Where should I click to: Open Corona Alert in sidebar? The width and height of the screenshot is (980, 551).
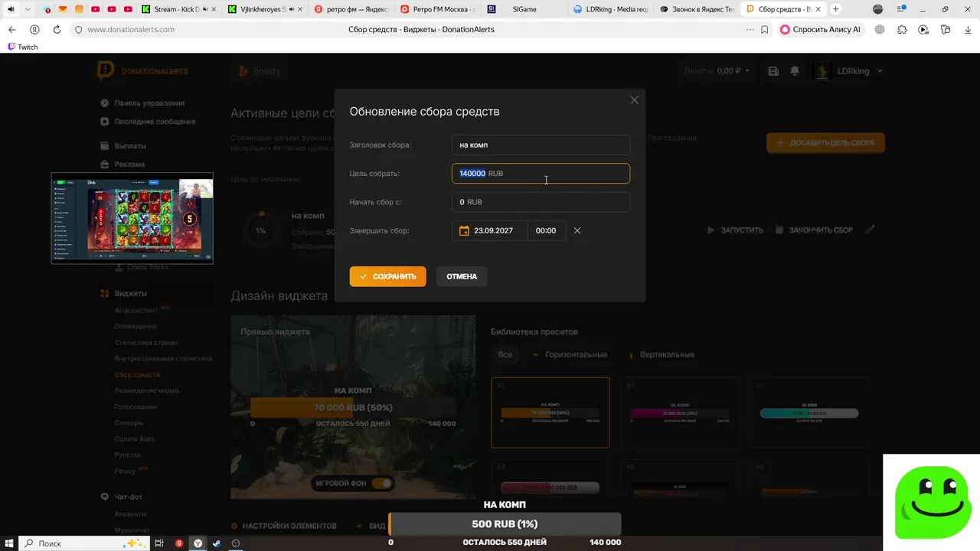[x=135, y=439]
